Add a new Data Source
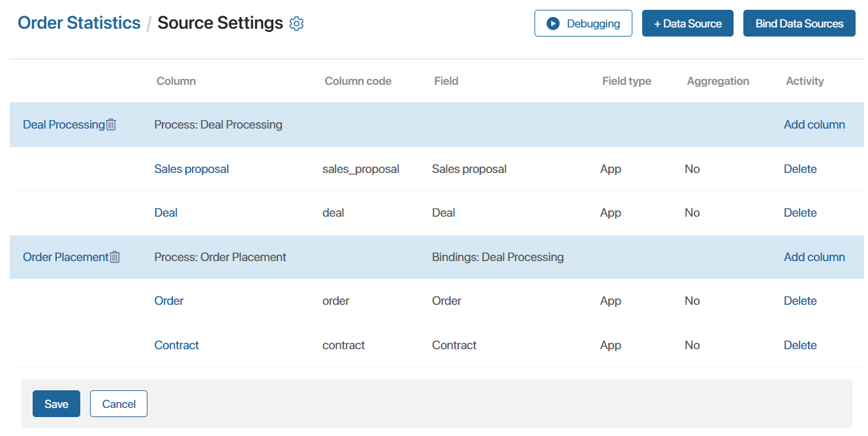This screenshot has width=868, height=436. [x=688, y=23]
